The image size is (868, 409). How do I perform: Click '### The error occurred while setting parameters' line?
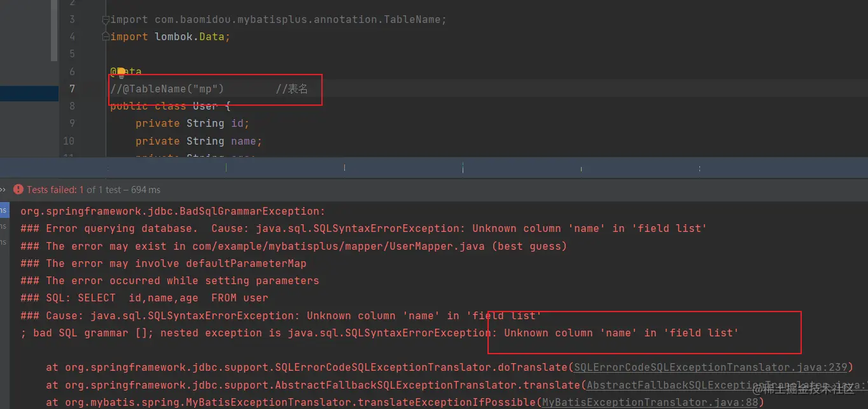coord(170,280)
